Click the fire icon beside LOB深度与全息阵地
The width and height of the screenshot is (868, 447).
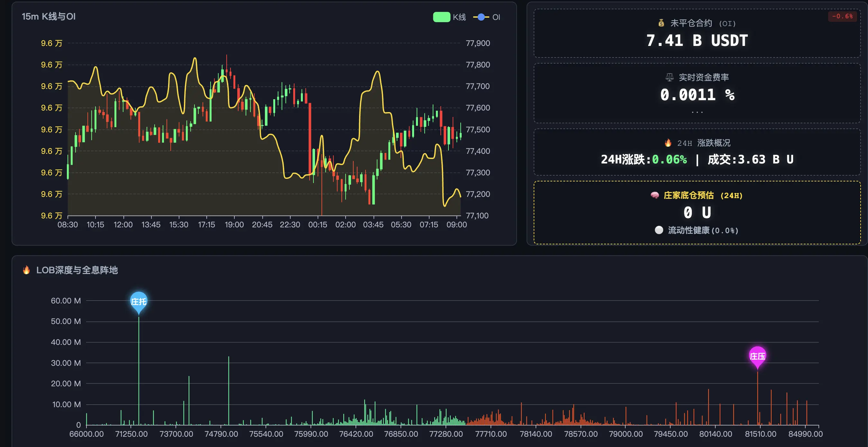click(26, 270)
